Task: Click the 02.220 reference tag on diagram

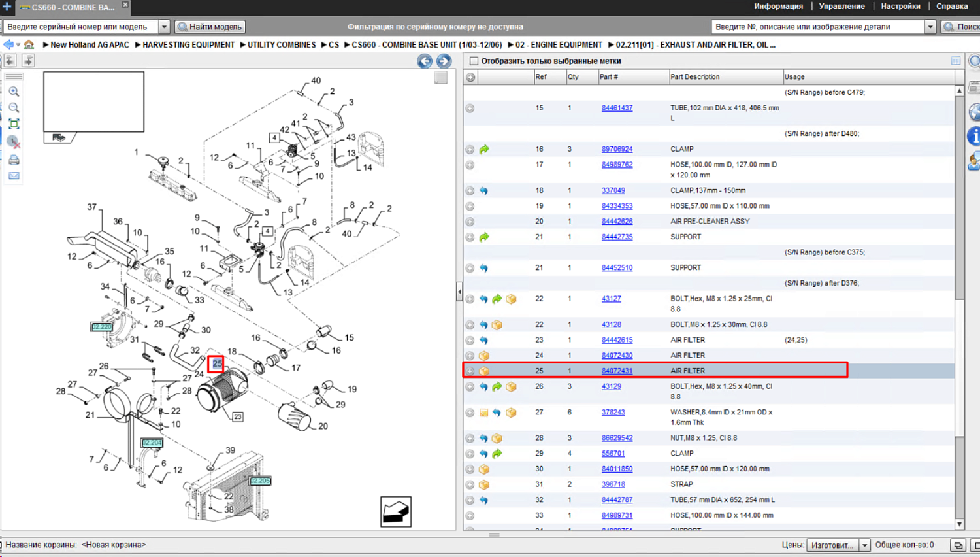Action: pos(102,326)
